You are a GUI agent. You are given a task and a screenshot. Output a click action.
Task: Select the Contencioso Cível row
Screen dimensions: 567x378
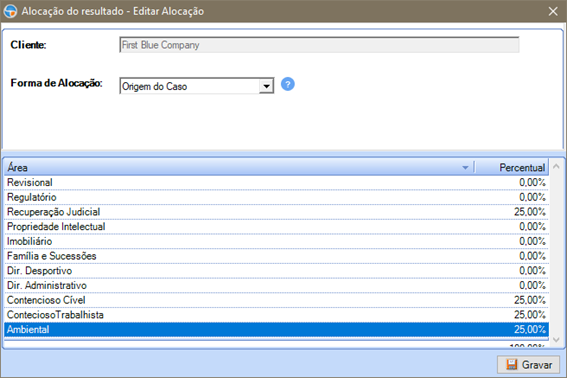(x=276, y=300)
